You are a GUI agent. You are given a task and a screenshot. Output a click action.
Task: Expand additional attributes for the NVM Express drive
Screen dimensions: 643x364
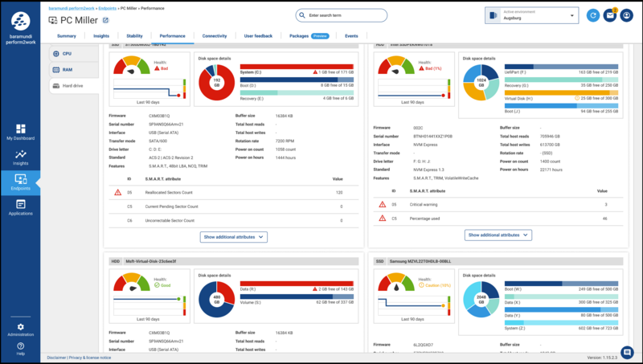pyautogui.click(x=498, y=235)
